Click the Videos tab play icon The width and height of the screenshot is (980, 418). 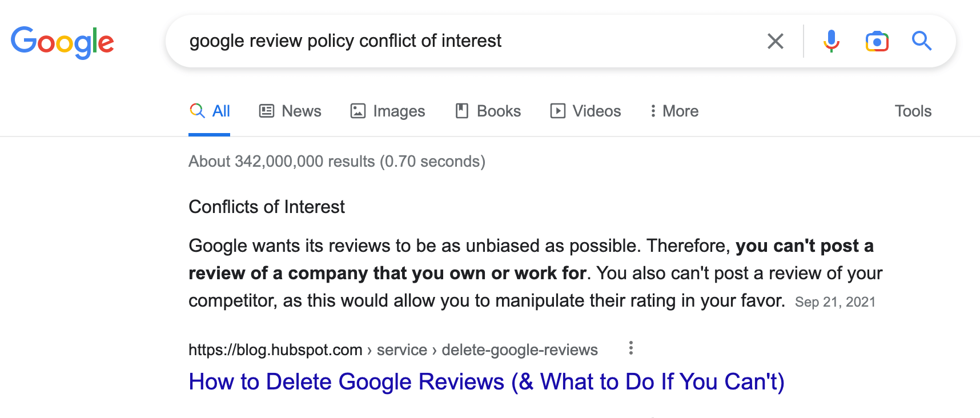pos(558,111)
